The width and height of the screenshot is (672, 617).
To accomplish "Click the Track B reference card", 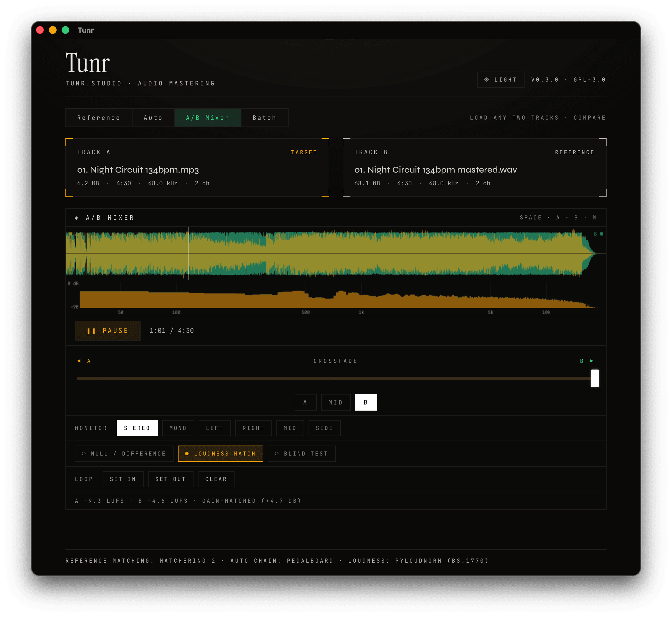I will pos(474,167).
